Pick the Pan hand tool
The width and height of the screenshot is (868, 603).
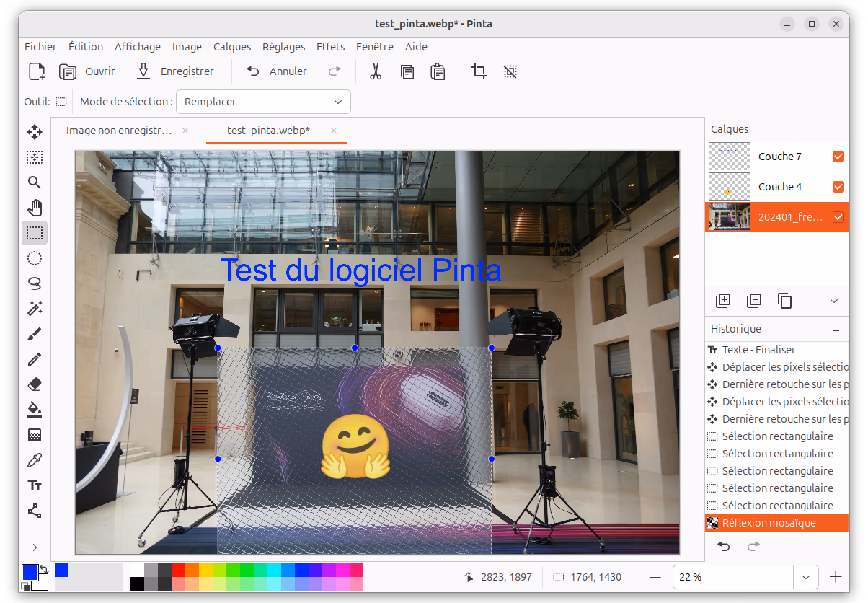35,208
